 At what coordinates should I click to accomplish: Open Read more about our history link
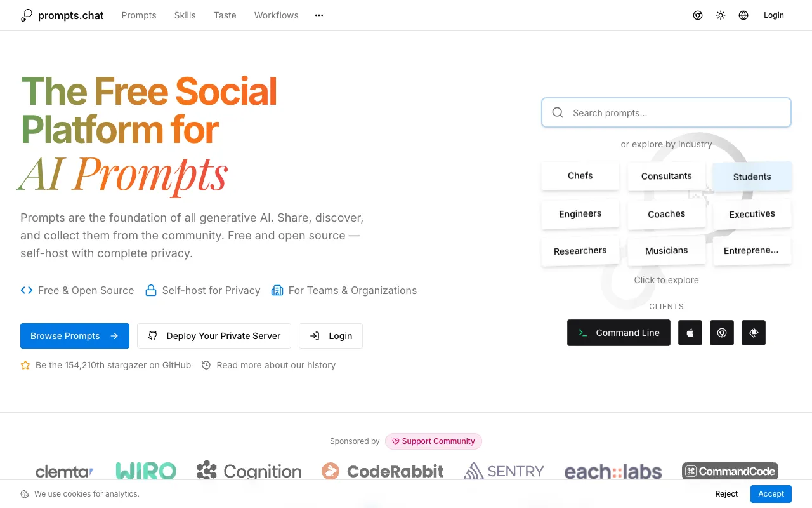click(x=275, y=365)
